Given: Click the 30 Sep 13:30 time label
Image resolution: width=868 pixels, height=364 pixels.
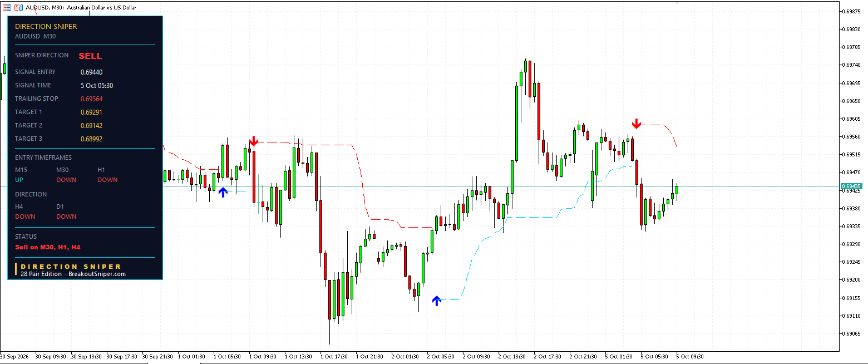Looking at the screenshot, I should (x=87, y=356).
